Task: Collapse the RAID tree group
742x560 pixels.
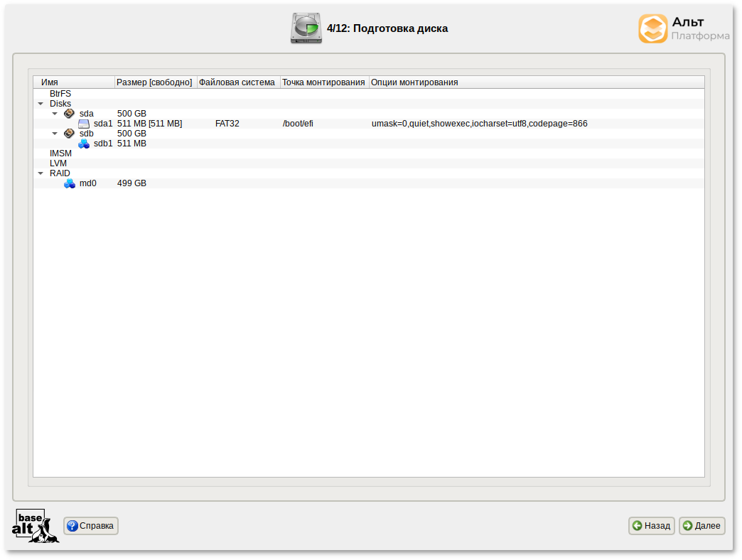Action: [x=41, y=173]
